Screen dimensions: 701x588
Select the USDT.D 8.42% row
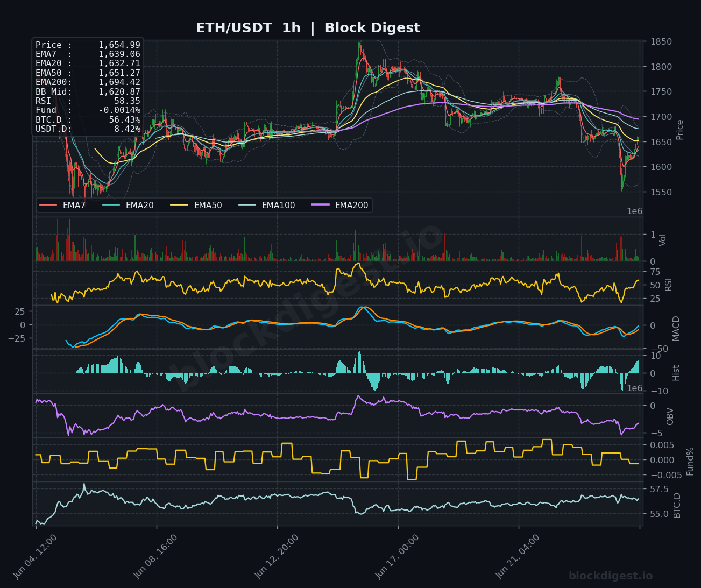[88, 129]
